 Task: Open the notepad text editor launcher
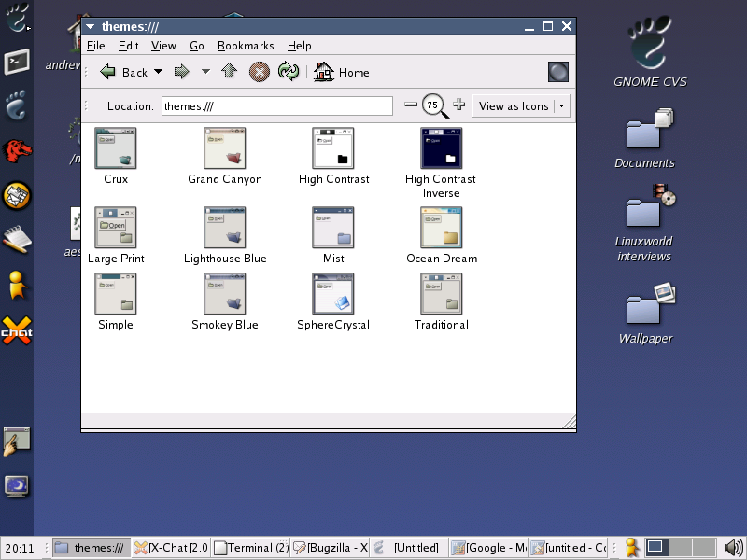click(x=17, y=239)
